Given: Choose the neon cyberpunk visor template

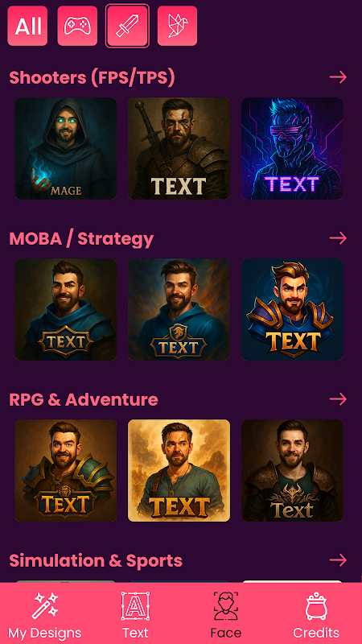Looking at the screenshot, I should [x=292, y=149].
